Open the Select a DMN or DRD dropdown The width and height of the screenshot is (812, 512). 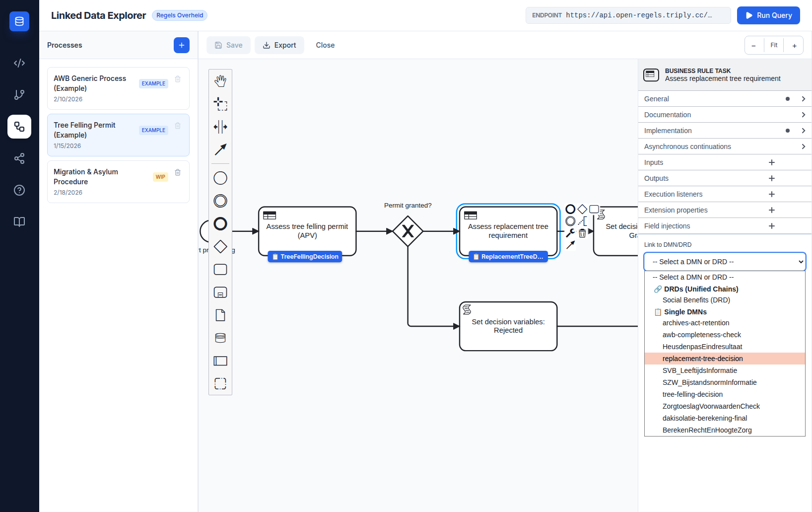[724, 261]
